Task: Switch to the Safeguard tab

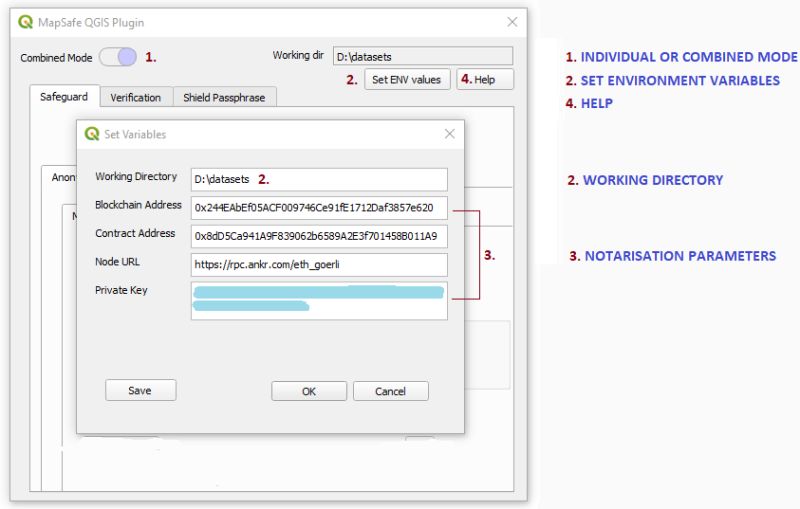Action: tap(64, 96)
